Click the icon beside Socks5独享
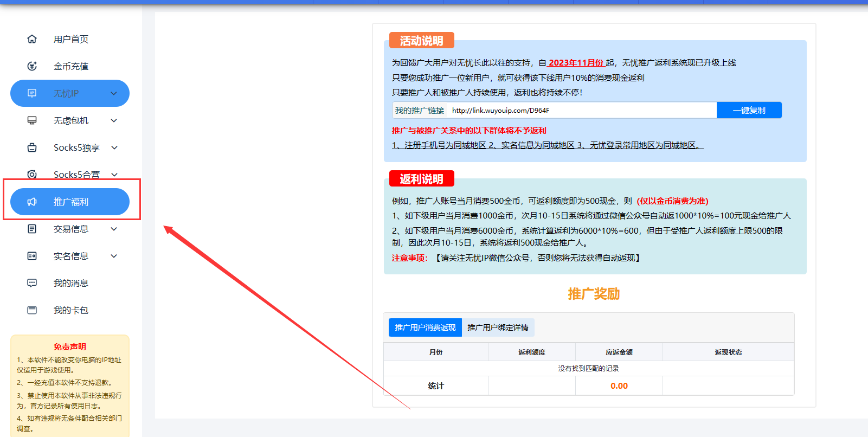 coord(32,147)
